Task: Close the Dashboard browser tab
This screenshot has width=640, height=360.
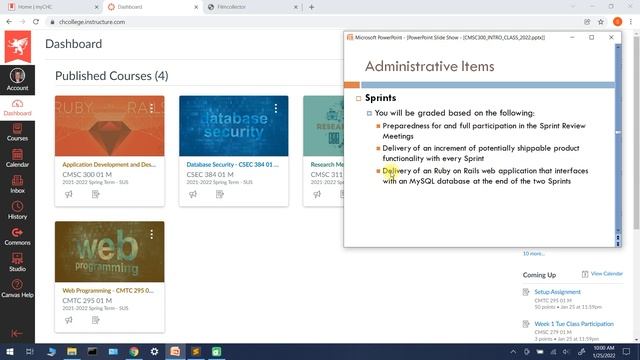Action: (x=196, y=7)
